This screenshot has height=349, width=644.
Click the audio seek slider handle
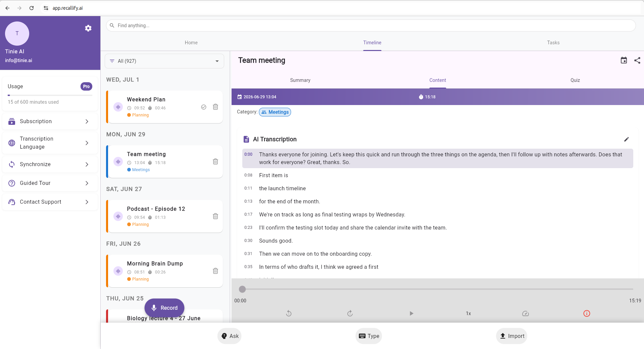coord(242,289)
